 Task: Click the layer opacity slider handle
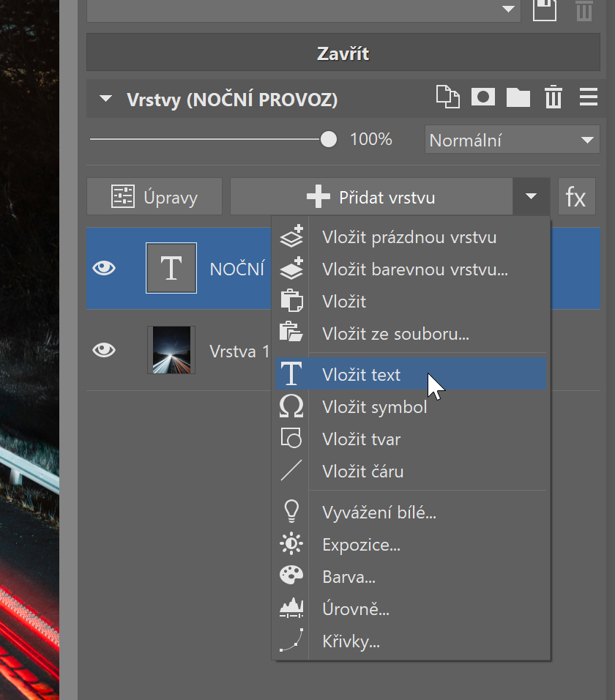(329, 139)
